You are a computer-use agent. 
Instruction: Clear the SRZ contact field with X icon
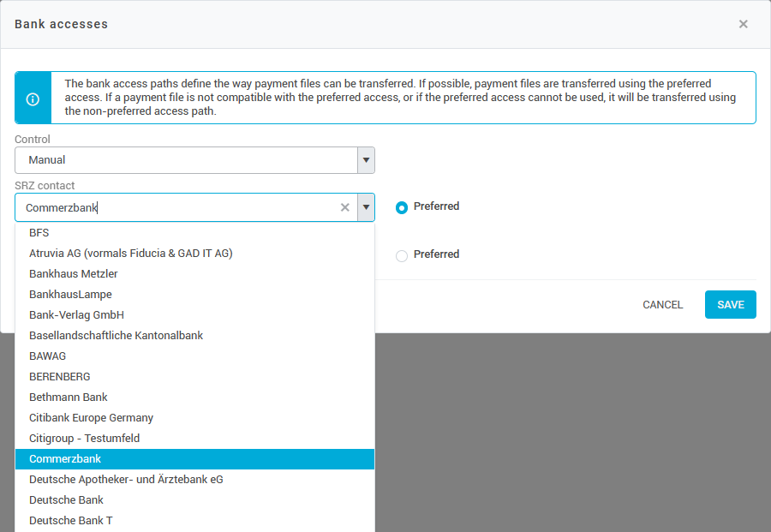pyautogui.click(x=345, y=207)
